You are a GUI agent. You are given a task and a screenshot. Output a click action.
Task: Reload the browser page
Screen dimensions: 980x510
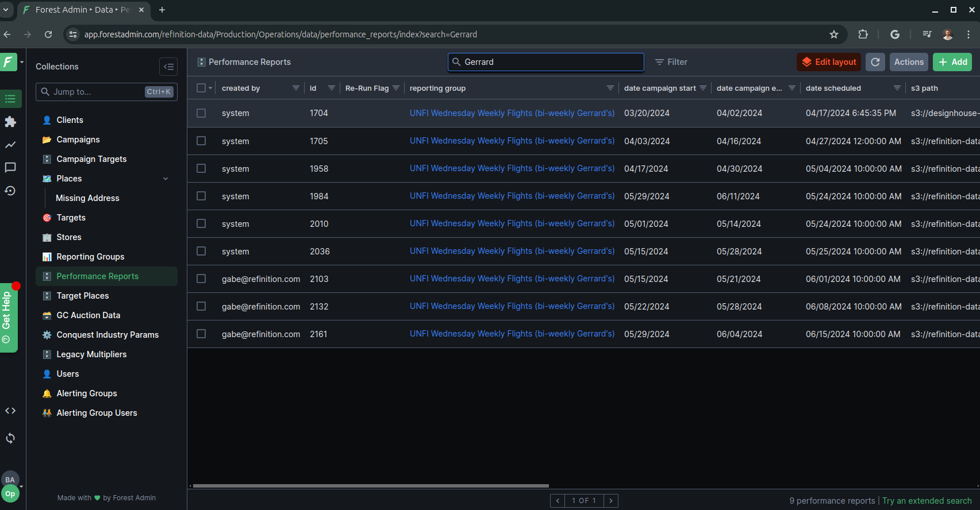pyautogui.click(x=48, y=34)
